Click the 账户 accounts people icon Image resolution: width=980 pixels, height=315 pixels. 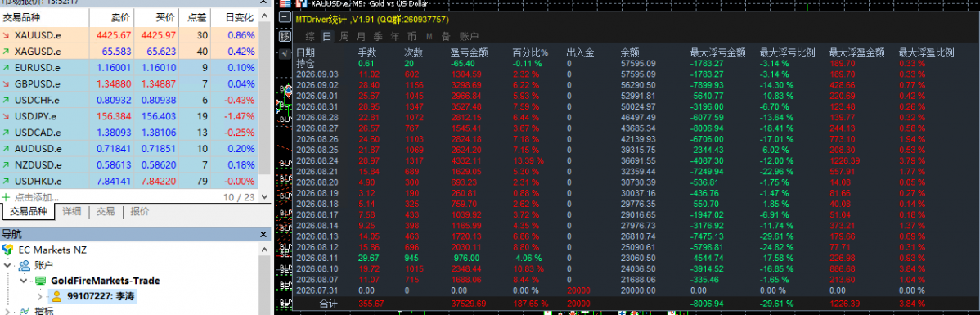(24, 265)
